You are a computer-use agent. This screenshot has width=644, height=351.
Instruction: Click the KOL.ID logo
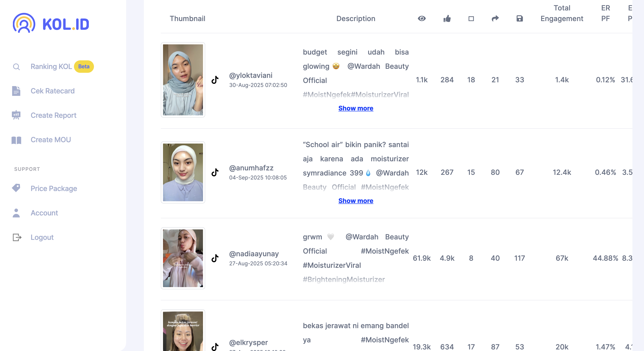pyautogui.click(x=51, y=24)
